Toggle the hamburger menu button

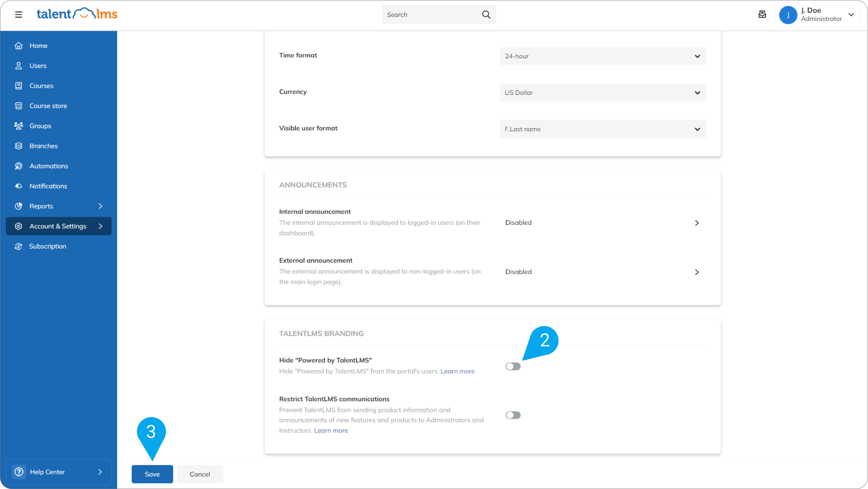pyautogui.click(x=18, y=14)
